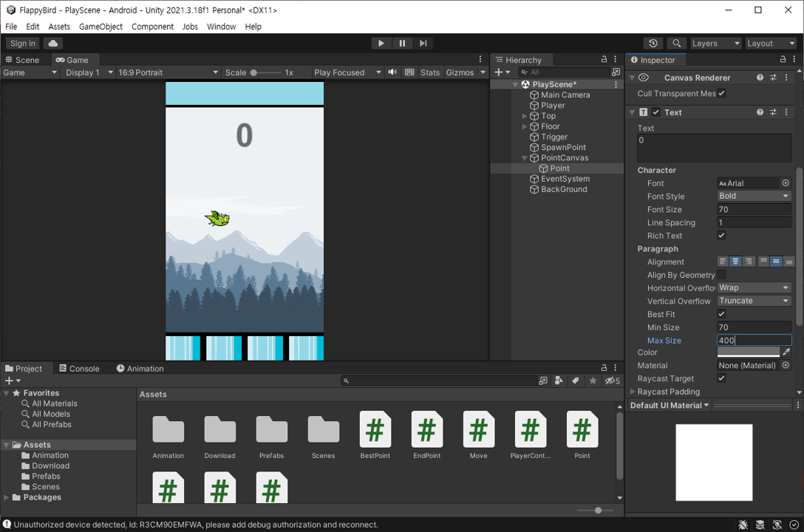The width and height of the screenshot is (804, 532).
Task: Toggle hidden packages visibility in Project
Action: (612, 381)
